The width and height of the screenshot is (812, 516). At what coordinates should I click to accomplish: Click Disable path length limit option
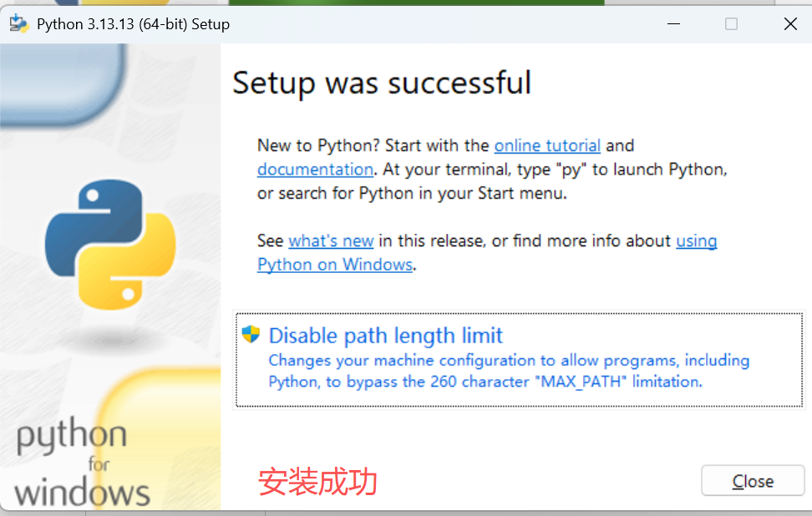tap(520, 359)
